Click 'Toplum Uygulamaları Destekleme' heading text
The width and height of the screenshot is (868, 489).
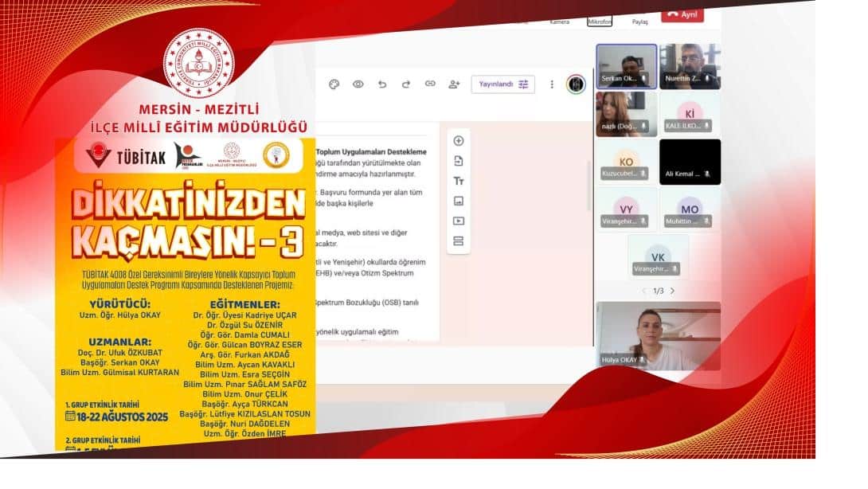point(371,152)
